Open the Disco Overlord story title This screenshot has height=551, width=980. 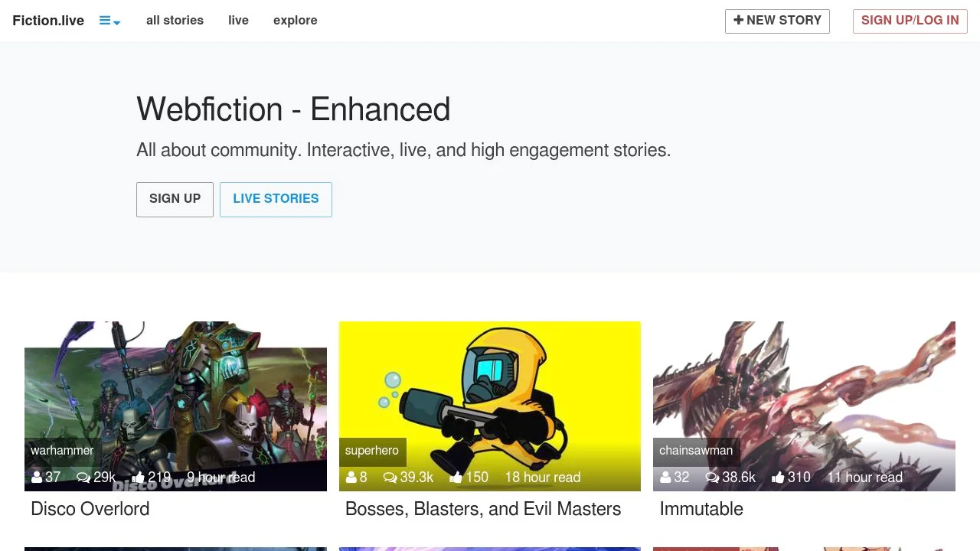pyautogui.click(x=90, y=509)
